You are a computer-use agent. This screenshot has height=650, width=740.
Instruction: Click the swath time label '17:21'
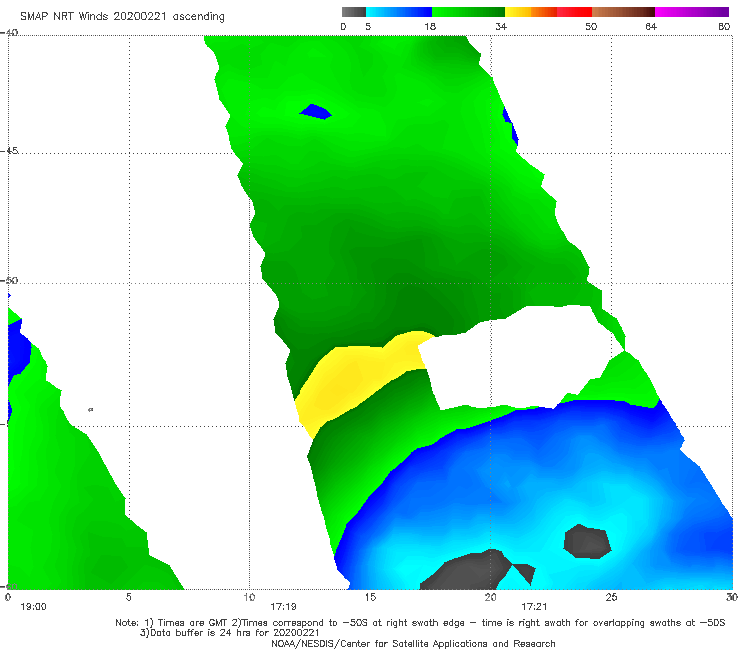[x=534, y=607]
